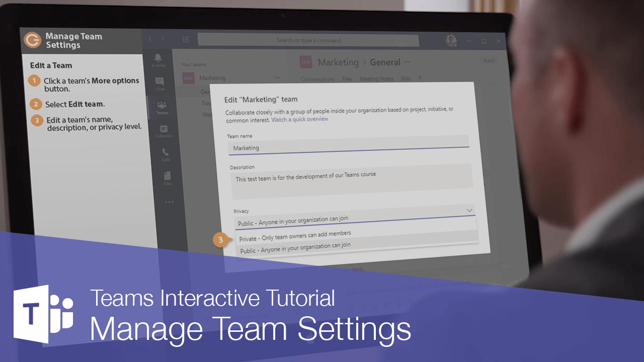The image size is (644, 362).
Task: Start a new chat with the compose icon
Action: pos(186,39)
